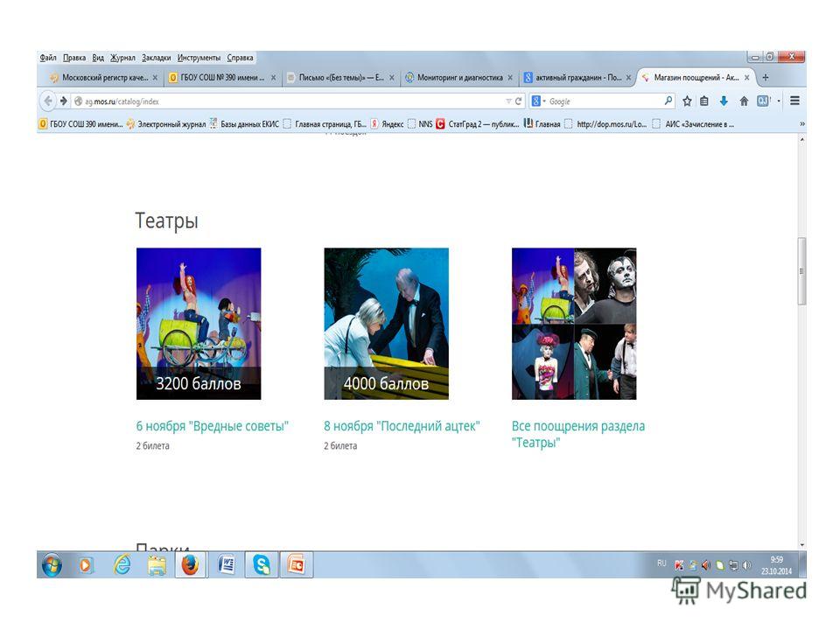Screen dimensions: 840x630
Task: Switch to the 'Письмо «(Без темы)»' tab
Action: point(340,78)
